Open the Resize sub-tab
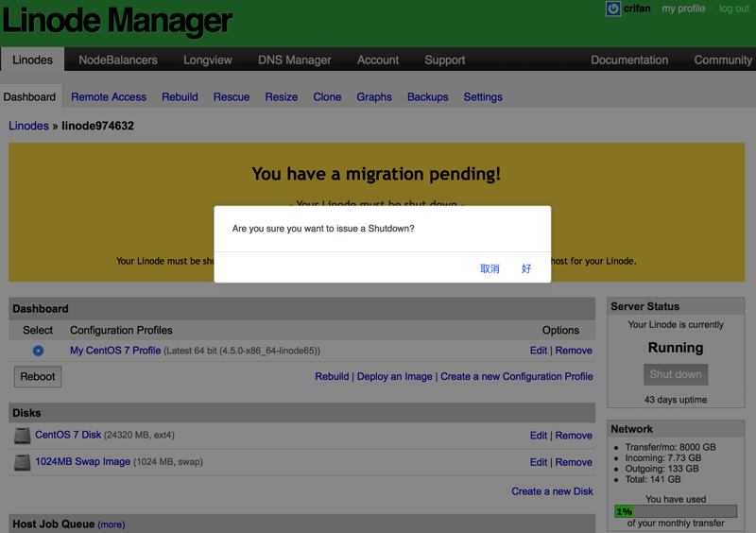This screenshot has width=756, height=533. pos(282,97)
